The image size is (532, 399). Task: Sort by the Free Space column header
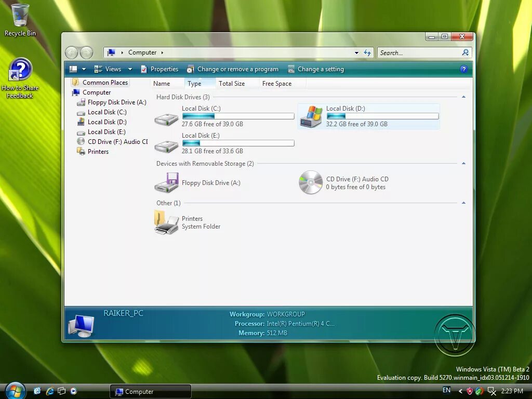coord(283,84)
